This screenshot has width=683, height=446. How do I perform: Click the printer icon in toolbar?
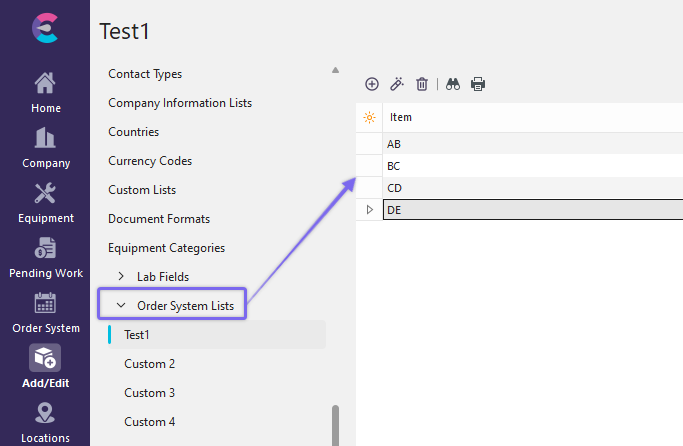tap(478, 85)
